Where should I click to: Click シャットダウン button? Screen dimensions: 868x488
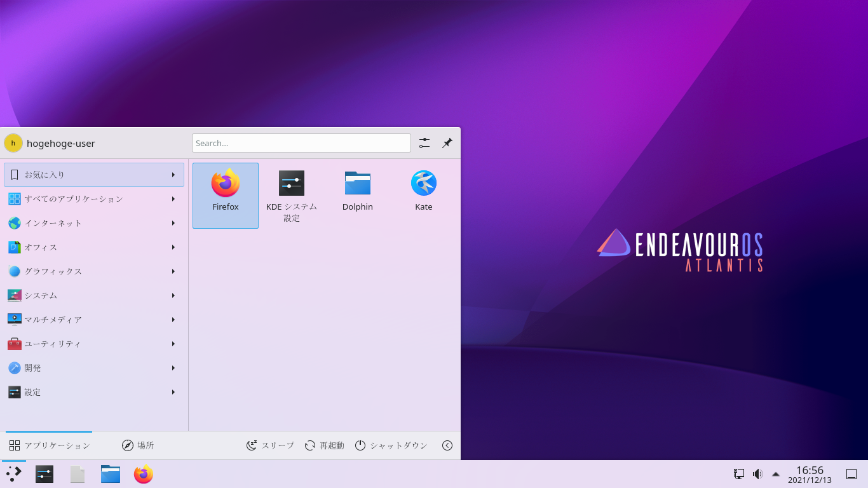[x=391, y=445]
